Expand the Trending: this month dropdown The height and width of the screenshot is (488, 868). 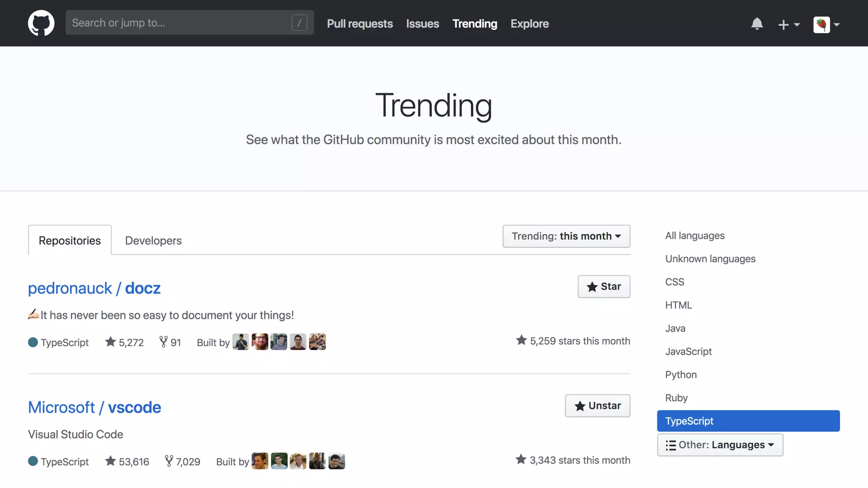point(566,236)
